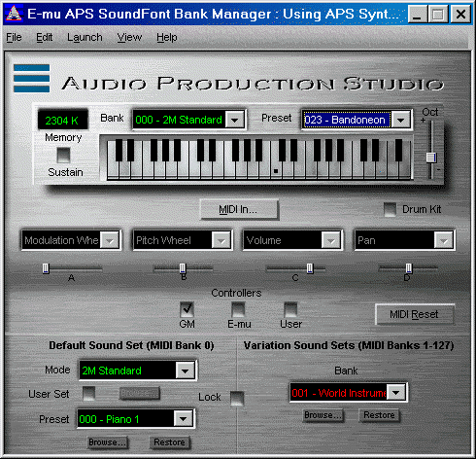Check the E-mu controllers checkbox
The height and width of the screenshot is (459, 476).
click(x=238, y=309)
